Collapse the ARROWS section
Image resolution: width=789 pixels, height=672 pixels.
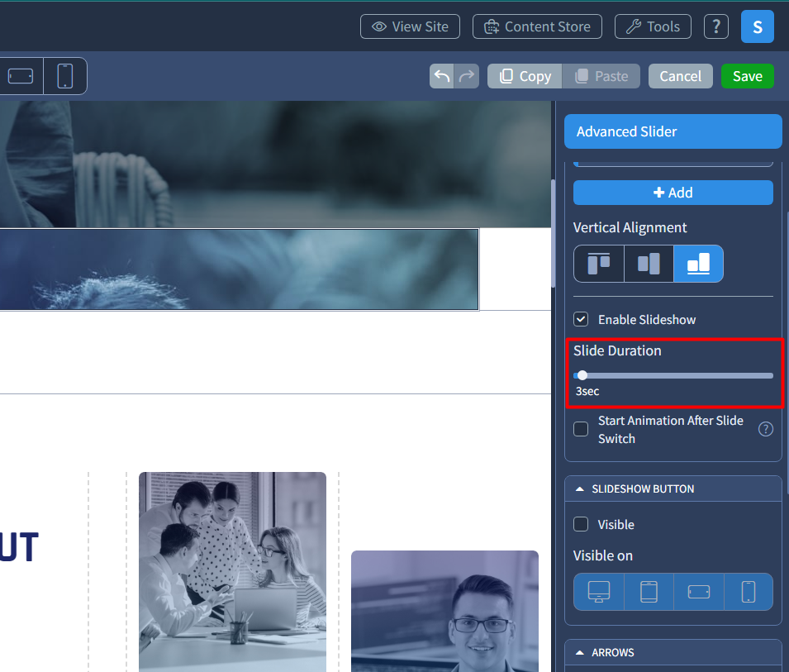(673, 652)
